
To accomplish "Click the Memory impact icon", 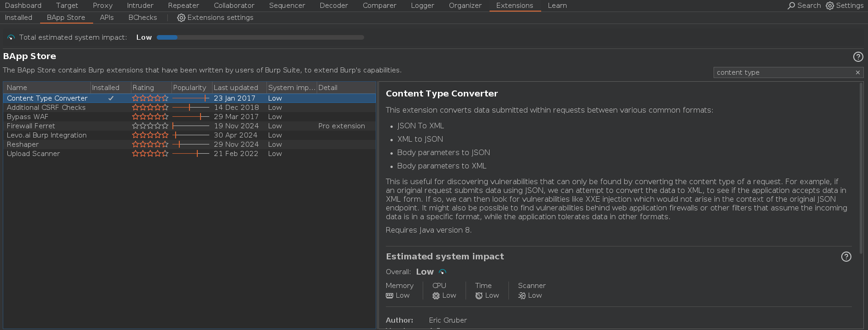I will tap(390, 295).
